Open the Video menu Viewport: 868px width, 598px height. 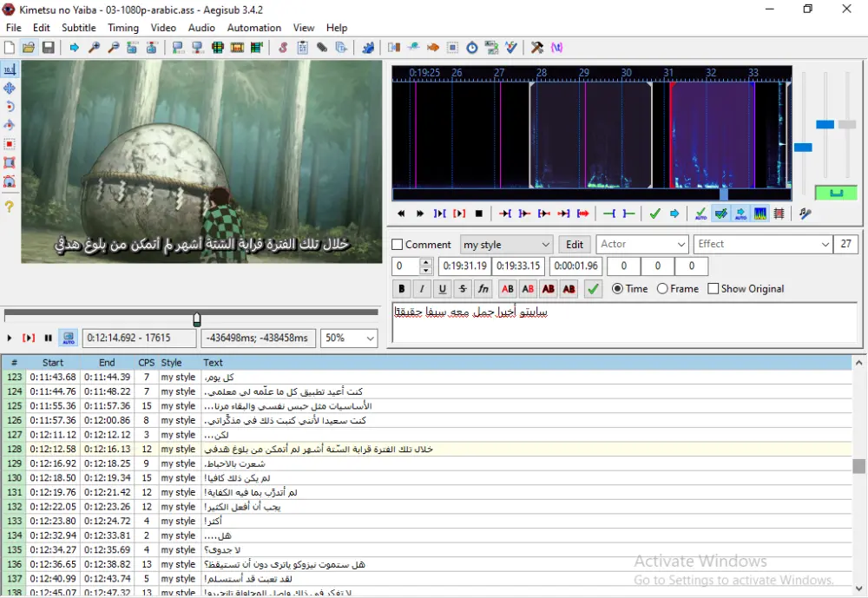point(163,28)
